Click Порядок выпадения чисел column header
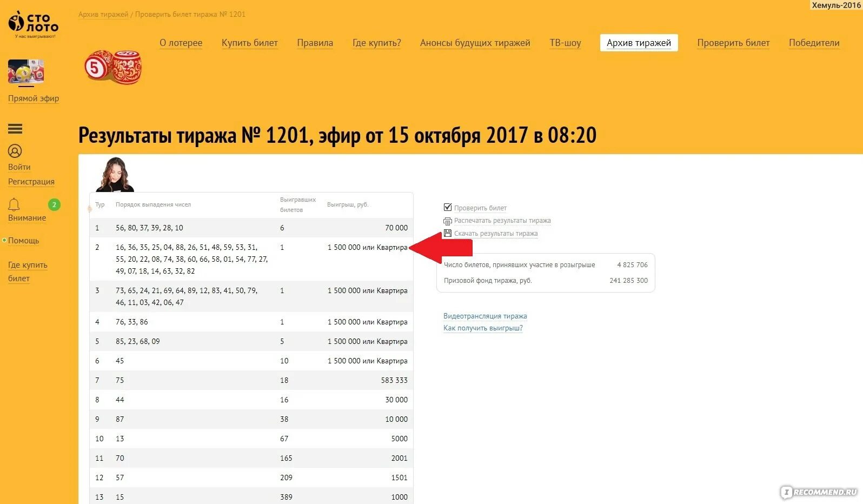Image resolution: width=863 pixels, height=504 pixels. coord(153,205)
